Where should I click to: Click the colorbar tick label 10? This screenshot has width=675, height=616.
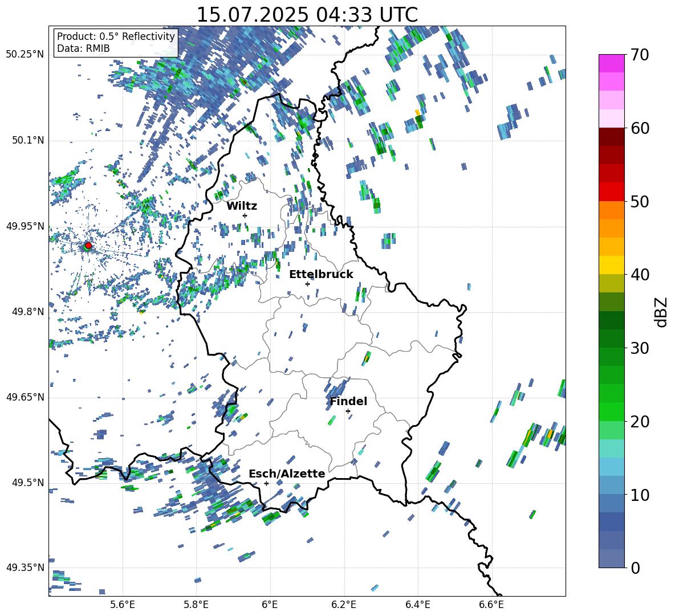(640, 495)
